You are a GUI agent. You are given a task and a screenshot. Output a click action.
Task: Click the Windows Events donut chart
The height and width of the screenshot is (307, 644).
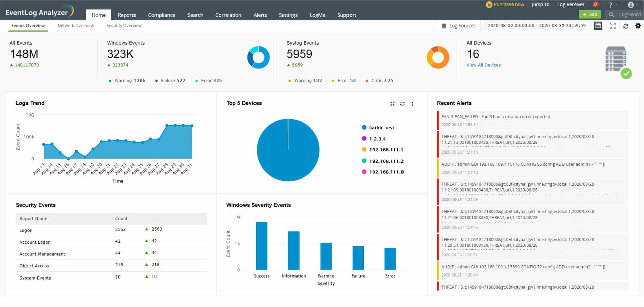click(x=258, y=57)
